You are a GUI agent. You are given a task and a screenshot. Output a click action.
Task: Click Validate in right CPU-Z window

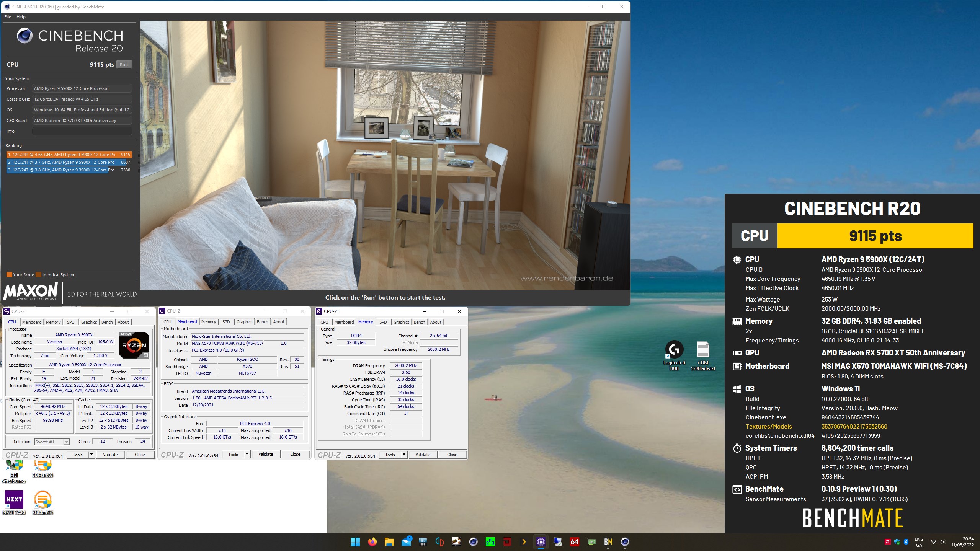pyautogui.click(x=423, y=455)
